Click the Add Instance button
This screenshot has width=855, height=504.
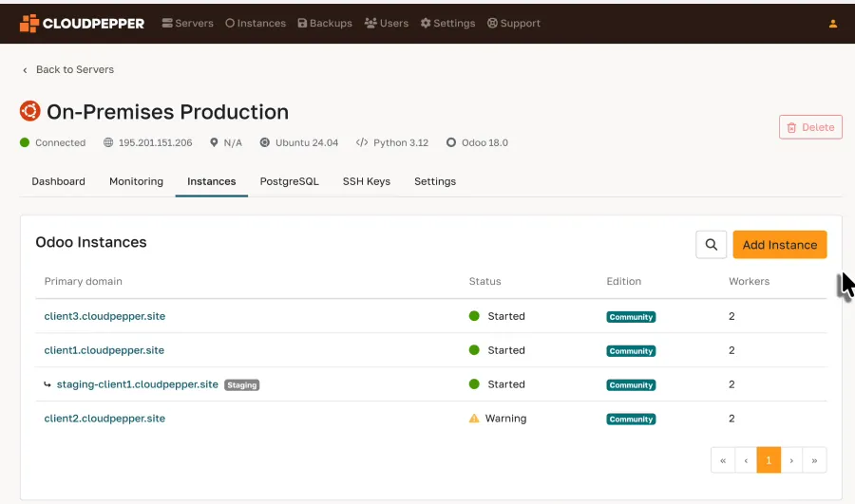pyautogui.click(x=780, y=245)
